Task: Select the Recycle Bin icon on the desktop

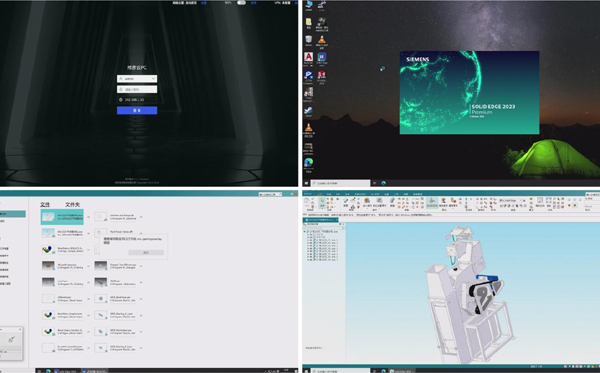Action: click(308, 40)
